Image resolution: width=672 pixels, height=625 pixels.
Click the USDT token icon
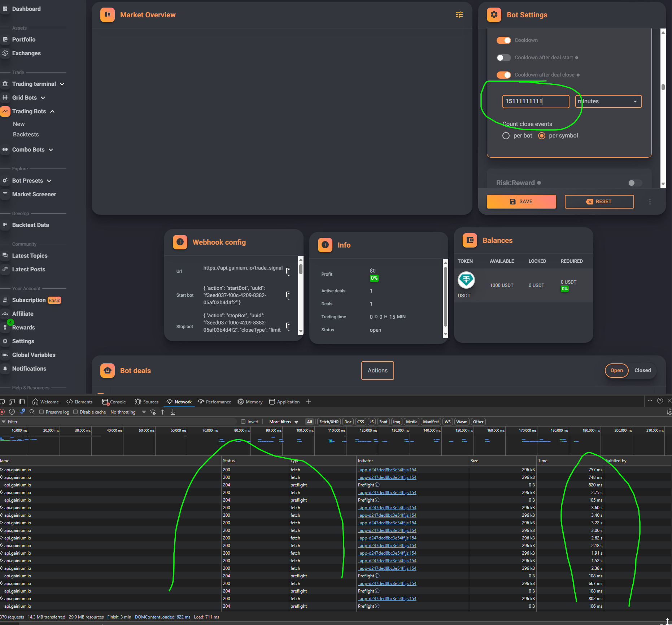466,280
